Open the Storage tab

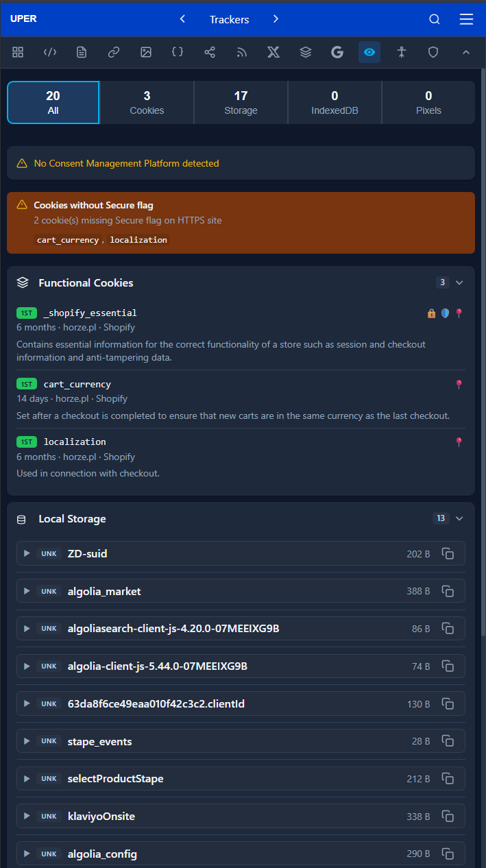[x=241, y=101]
